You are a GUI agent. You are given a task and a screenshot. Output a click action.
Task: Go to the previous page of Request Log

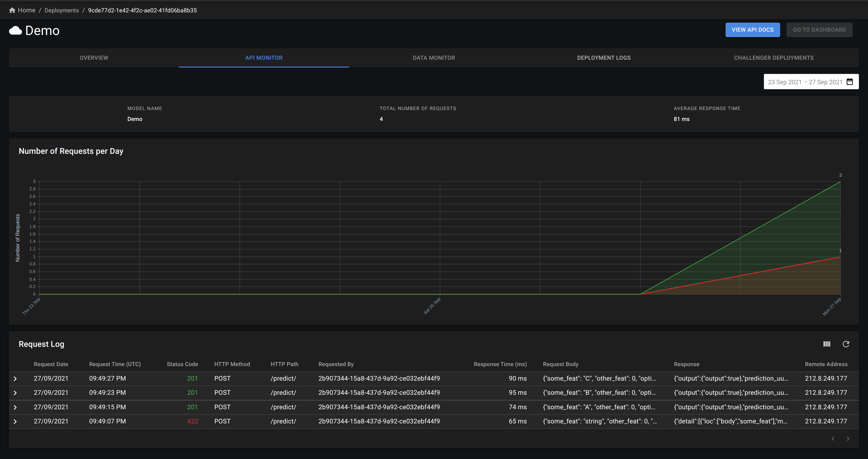tap(833, 438)
